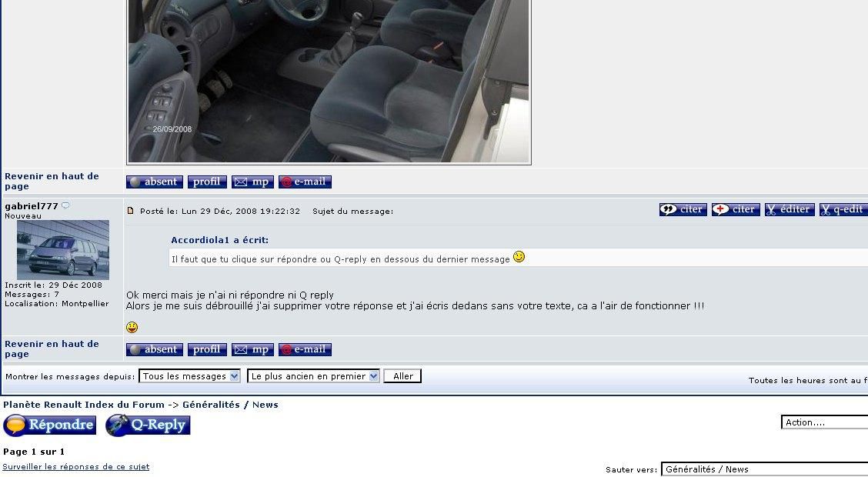Click the small post icon beside Posté le
The image size is (868, 477).
pyautogui.click(x=131, y=210)
